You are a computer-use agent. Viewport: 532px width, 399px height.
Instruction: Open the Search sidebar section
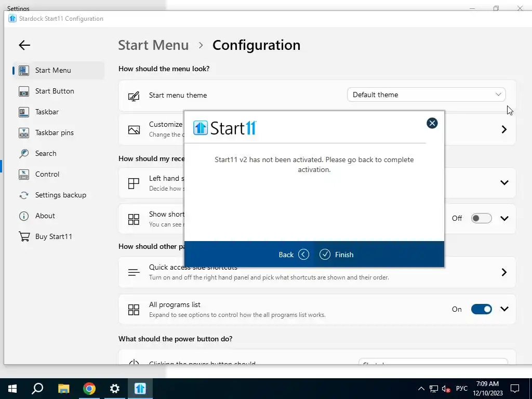(58, 153)
